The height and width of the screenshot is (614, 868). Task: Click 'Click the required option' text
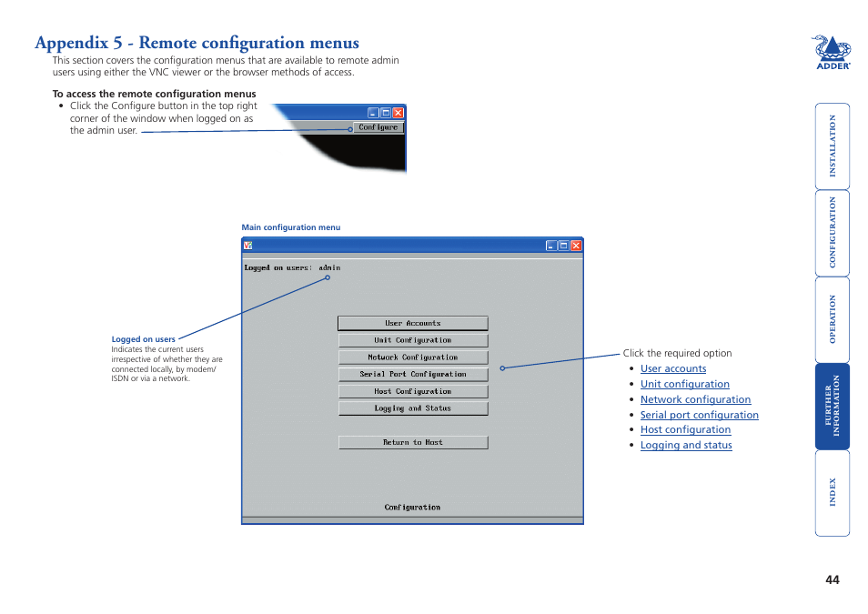tap(677, 353)
